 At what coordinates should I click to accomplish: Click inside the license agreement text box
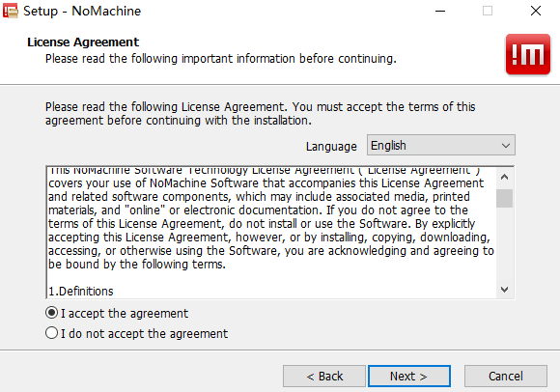271,233
